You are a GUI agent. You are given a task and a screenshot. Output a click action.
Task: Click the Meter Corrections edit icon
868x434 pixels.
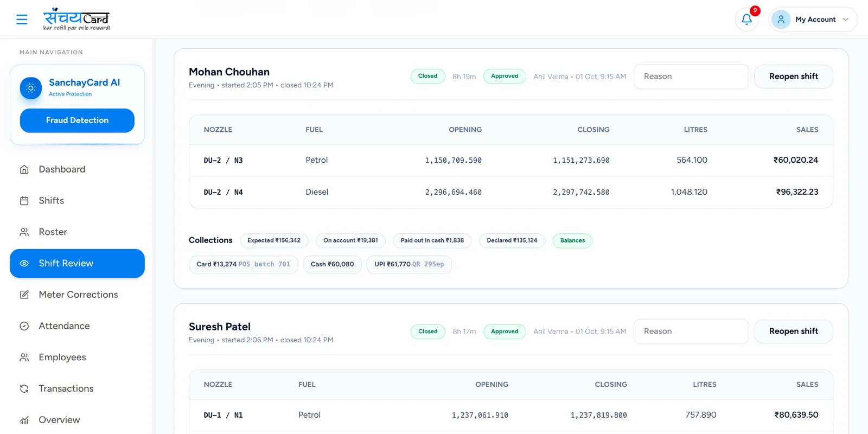24,295
